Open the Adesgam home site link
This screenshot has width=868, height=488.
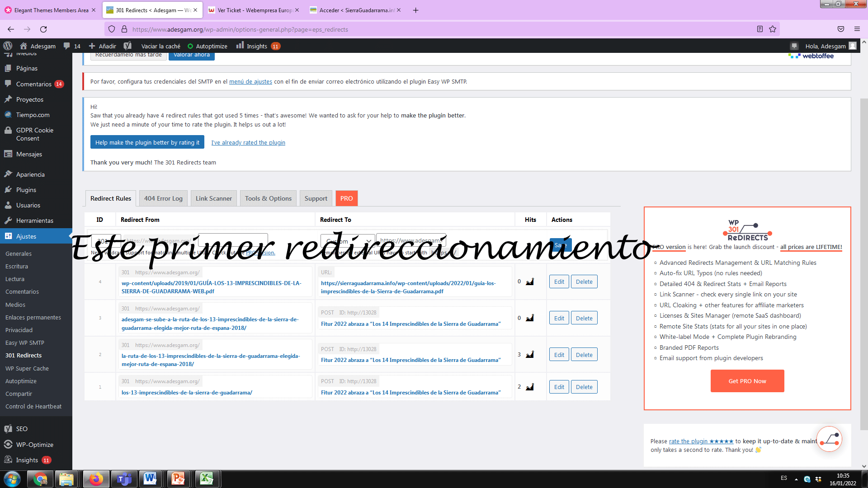tap(38, 46)
